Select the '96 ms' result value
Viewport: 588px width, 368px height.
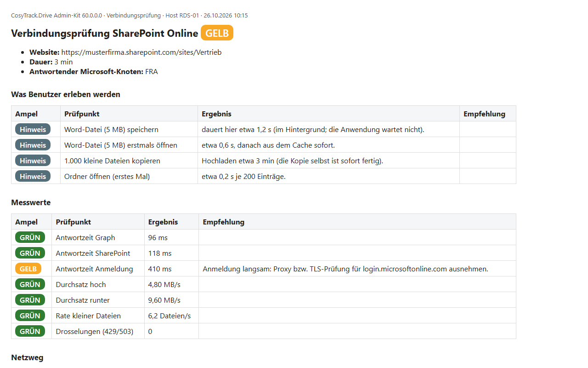click(x=158, y=238)
